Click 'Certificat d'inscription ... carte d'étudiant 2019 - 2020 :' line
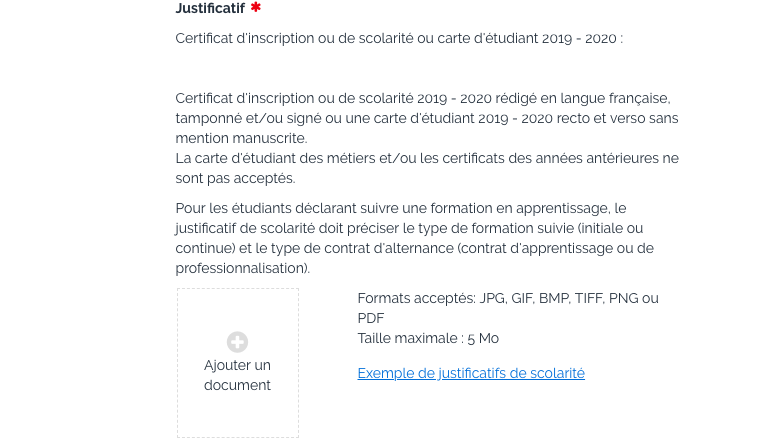This screenshot has width=780, height=447. coord(399,38)
